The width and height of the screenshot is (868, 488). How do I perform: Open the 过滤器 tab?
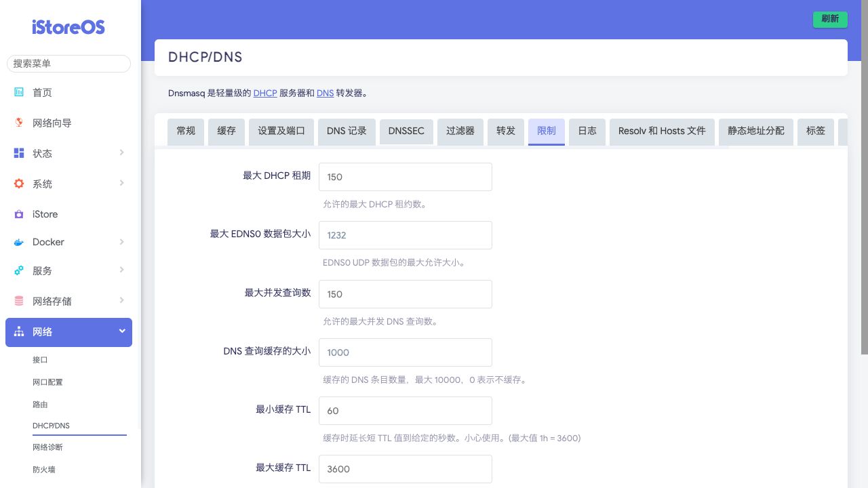tap(460, 131)
